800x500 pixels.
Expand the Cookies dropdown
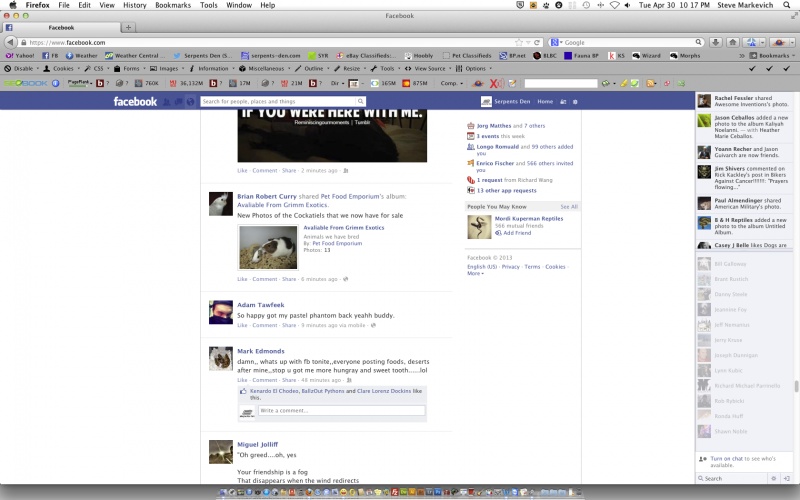pyautogui.click(x=62, y=68)
